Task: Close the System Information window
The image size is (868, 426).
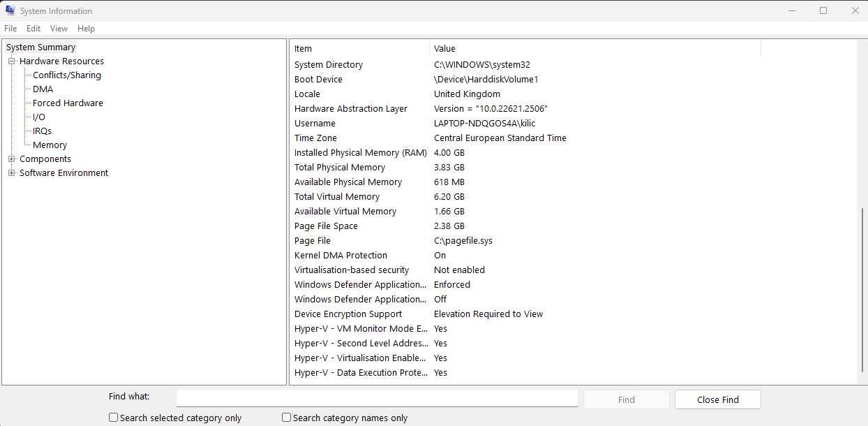Action: pos(855,10)
